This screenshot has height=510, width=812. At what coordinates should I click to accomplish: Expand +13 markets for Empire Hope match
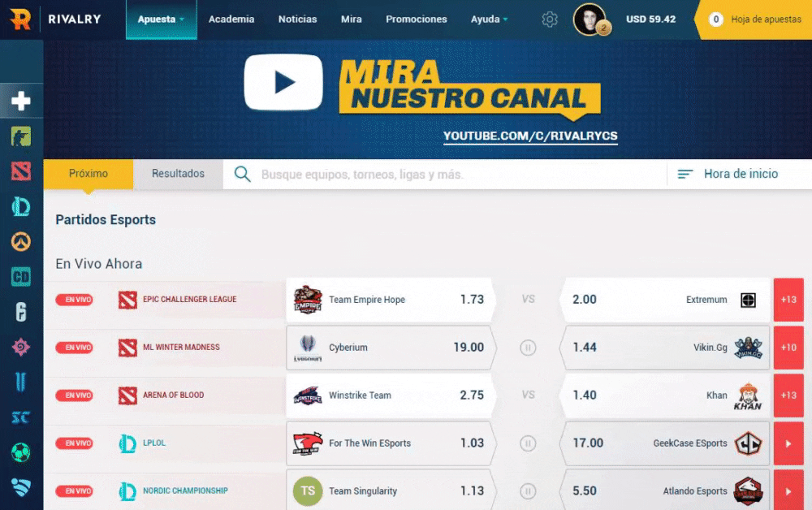pos(788,300)
